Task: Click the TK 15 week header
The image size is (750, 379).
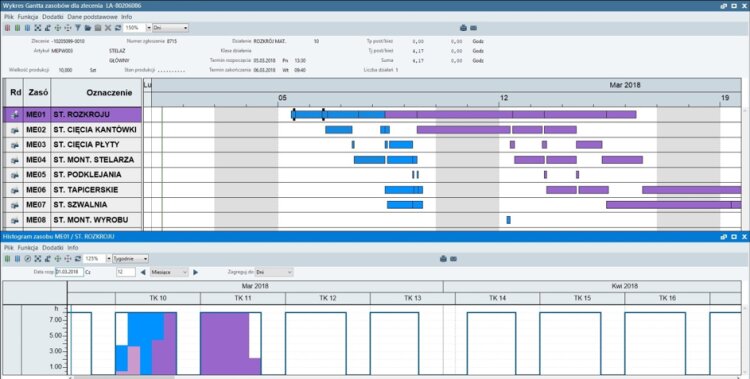Action: [582, 298]
